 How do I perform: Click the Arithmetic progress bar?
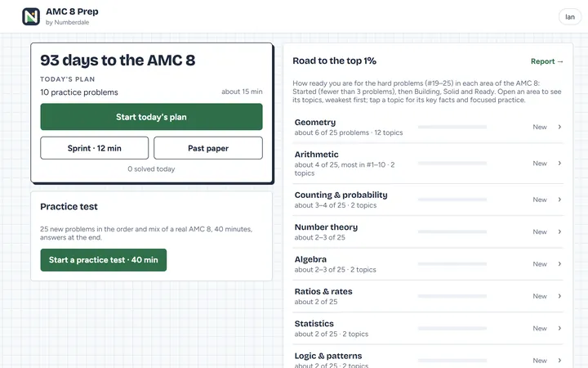[452, 163]
